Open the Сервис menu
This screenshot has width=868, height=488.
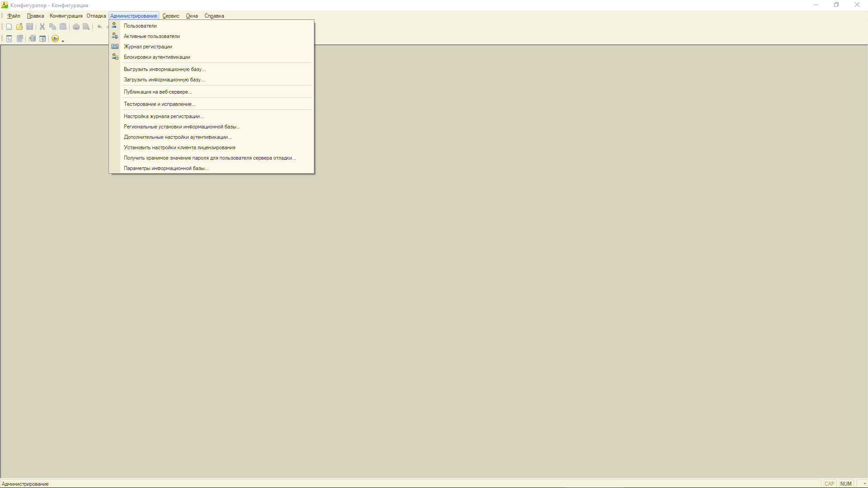pos(171,16)
